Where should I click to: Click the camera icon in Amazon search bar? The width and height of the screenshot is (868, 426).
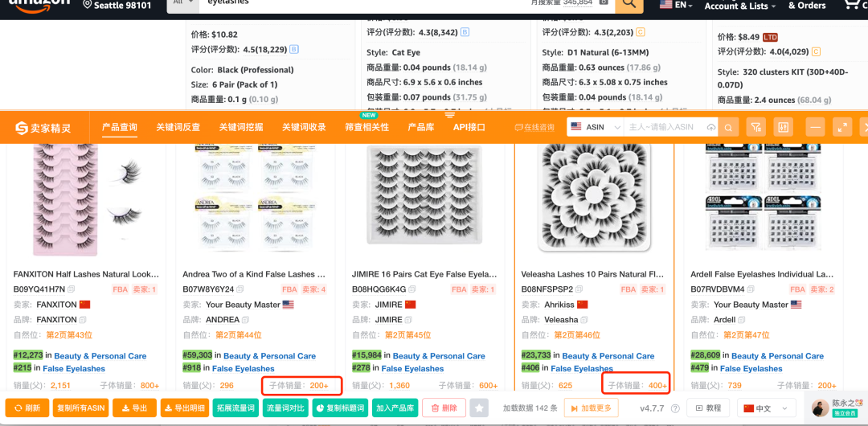coord(604,2)
